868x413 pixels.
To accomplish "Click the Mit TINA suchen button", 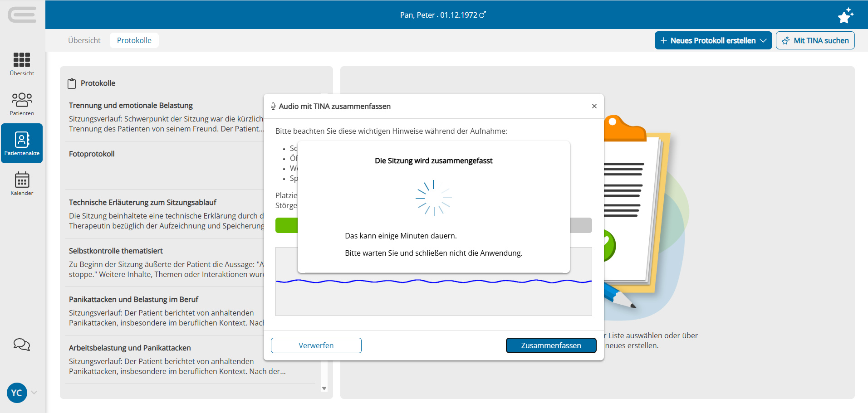I will coord(815,40).
